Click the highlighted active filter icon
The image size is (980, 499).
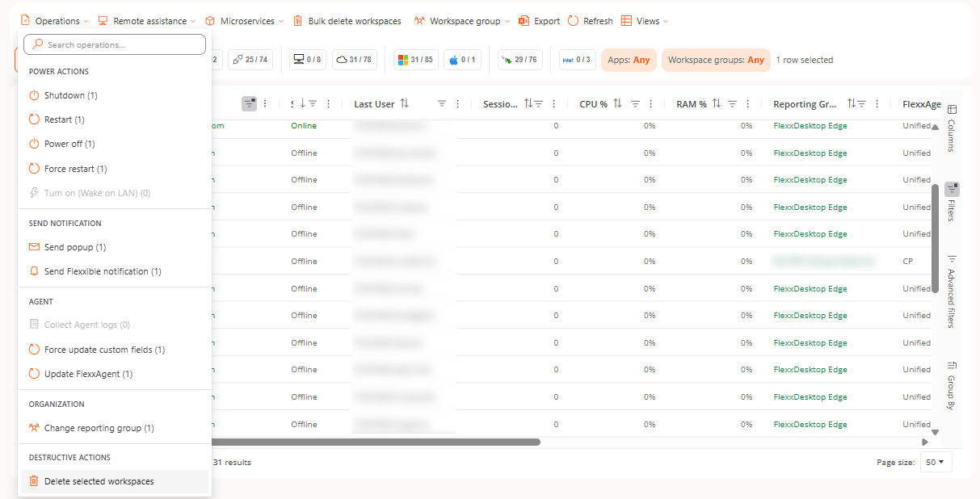tap(250, 104)
